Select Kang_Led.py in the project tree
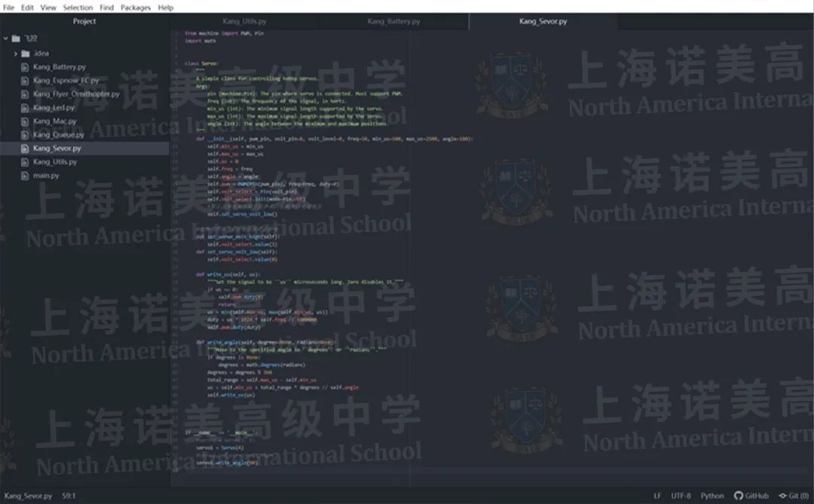Screen dimensions: 814x504 (54, 108)
